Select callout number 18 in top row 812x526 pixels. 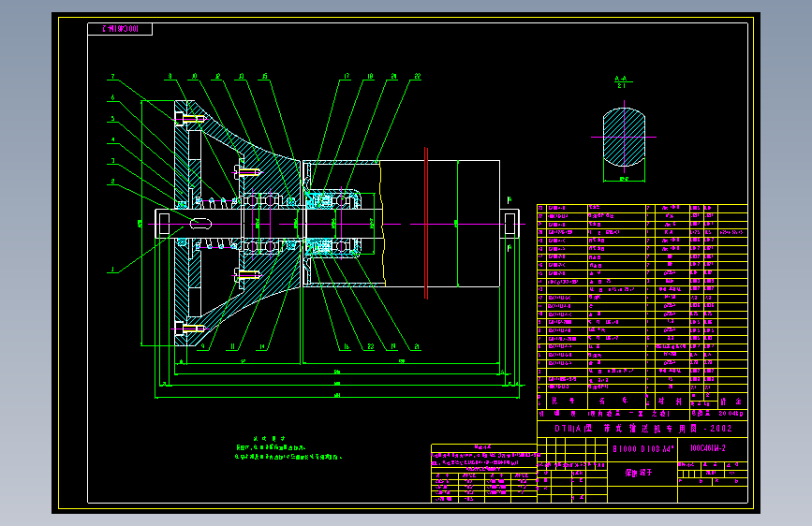coord(370,76)
